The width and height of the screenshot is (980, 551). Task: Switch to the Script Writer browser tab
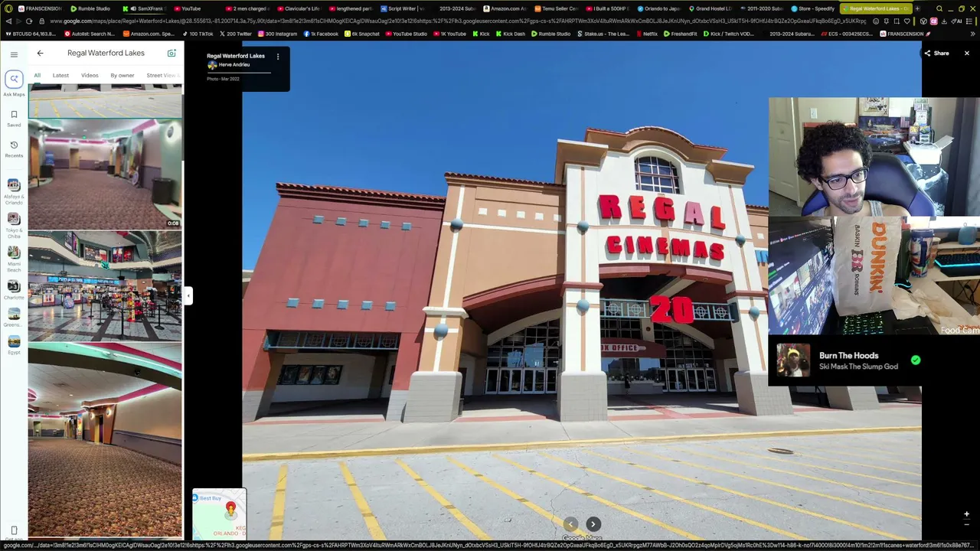click(403, 8)
